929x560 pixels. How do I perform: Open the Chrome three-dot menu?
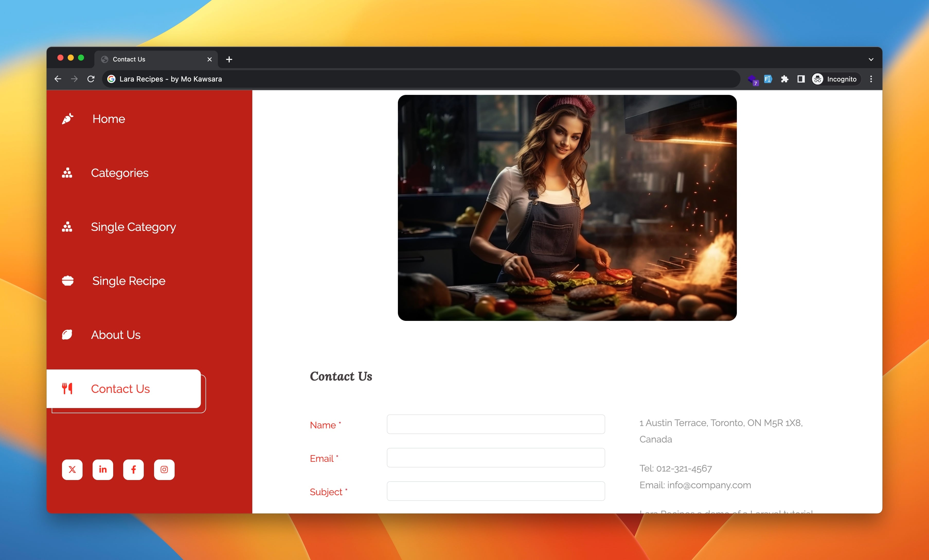(x=871, y=79)
